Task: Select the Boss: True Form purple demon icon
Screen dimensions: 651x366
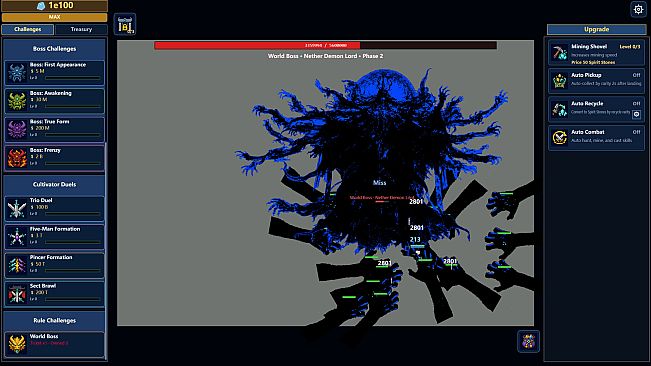Action: [17, 129]
